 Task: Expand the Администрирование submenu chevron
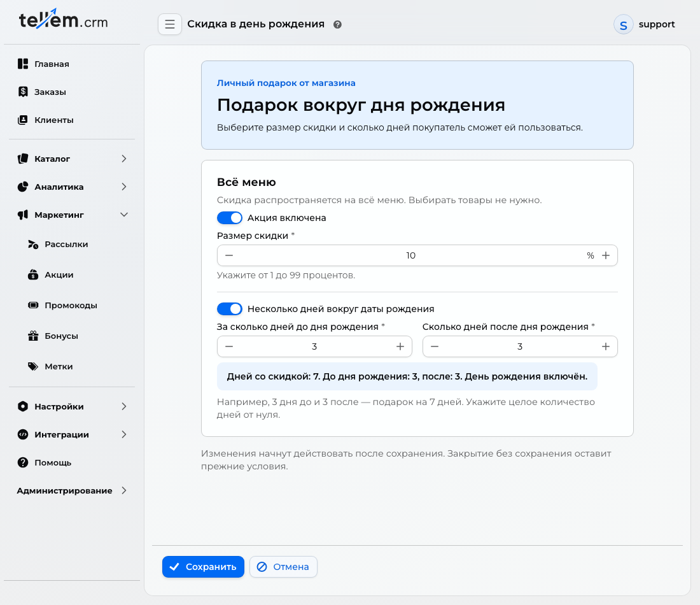[123, 490]
